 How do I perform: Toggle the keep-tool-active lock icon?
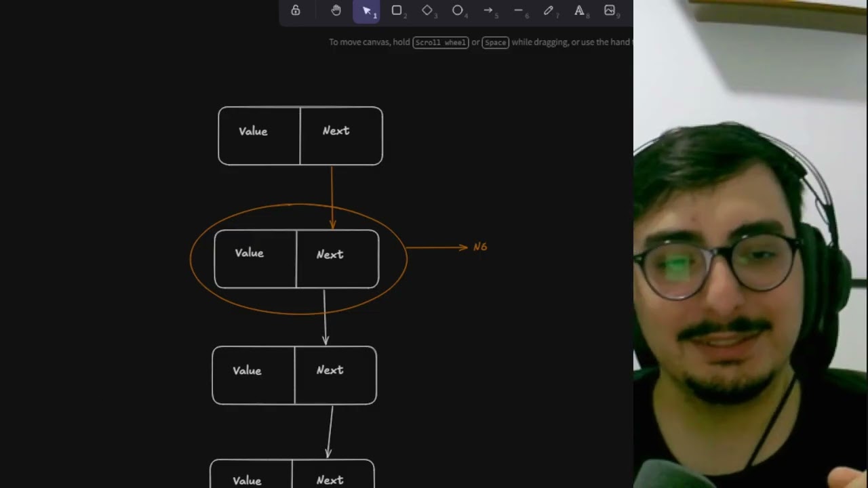[x=296, y=10]
